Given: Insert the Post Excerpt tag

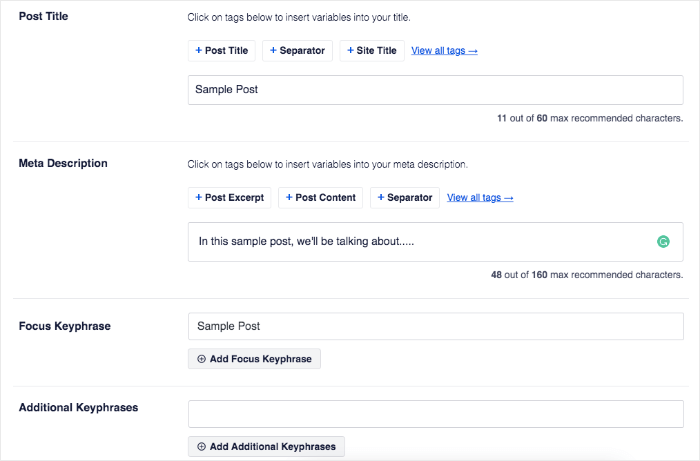Looking at the screenshot, I should (x=229, y=197).
